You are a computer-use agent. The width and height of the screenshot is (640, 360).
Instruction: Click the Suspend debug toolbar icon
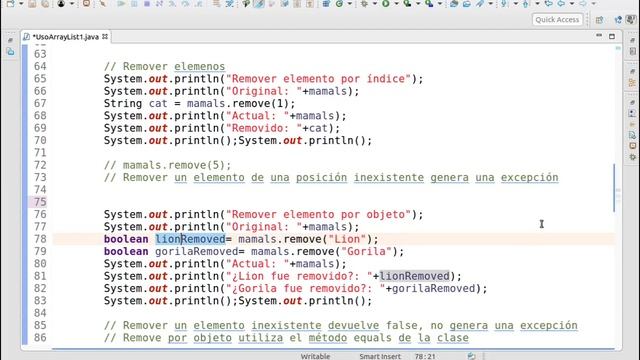pyautogui.click(x=134, y=4)
